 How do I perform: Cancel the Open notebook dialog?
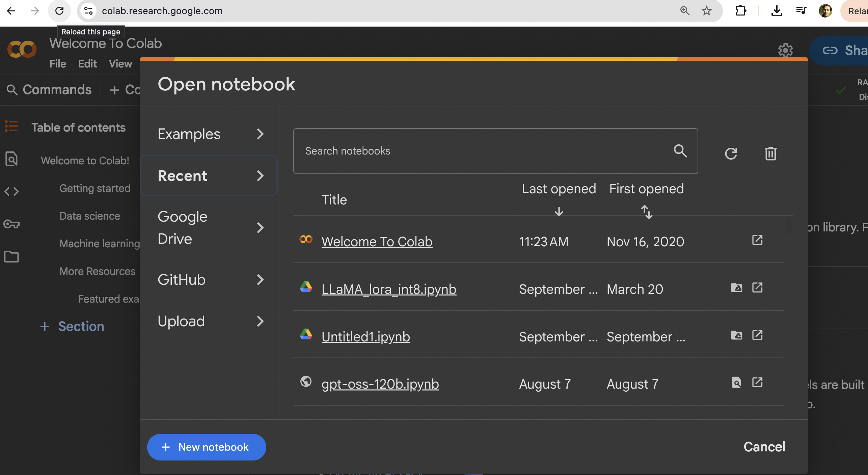pos(764,447)
